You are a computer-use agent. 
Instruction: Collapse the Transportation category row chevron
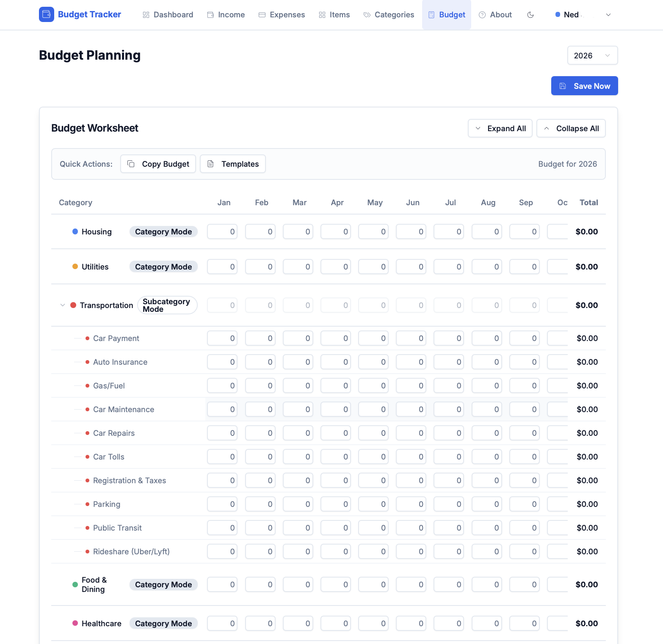63,305
